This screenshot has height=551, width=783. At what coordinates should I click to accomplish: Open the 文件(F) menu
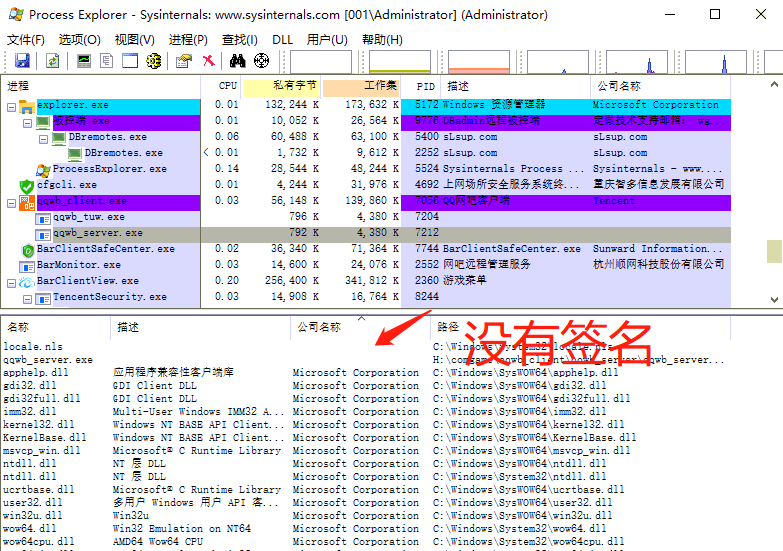click(26, 39)
